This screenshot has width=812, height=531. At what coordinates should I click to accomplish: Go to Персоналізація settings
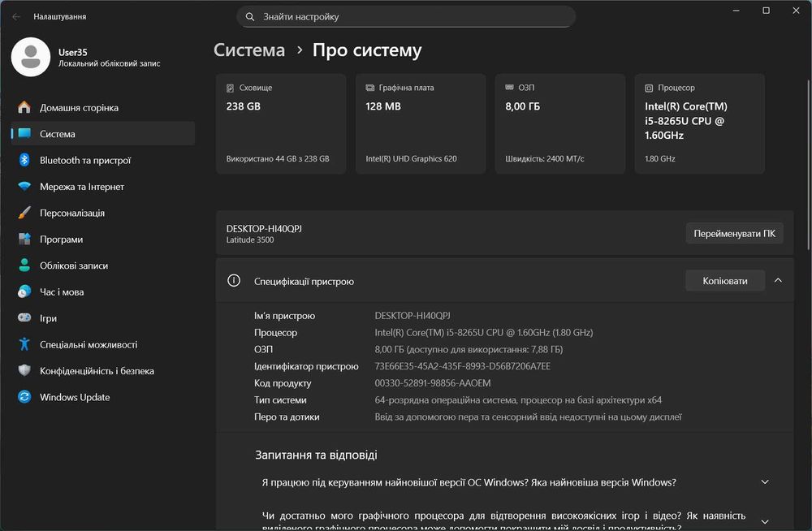point(102,213)
